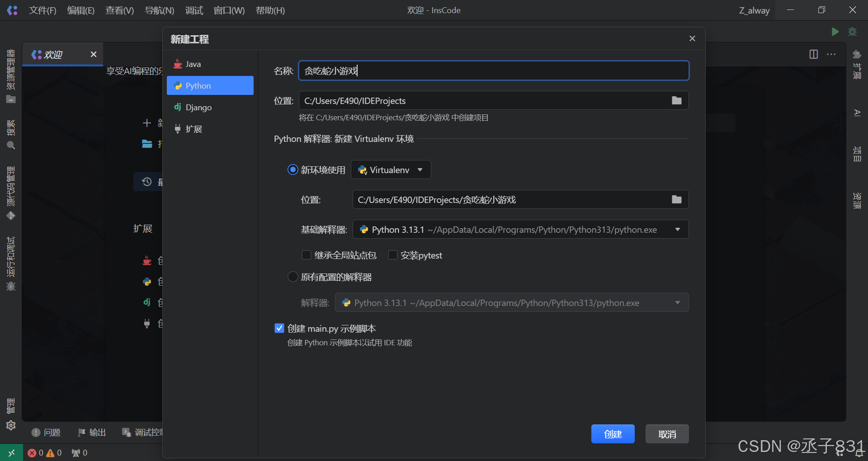Check the install pytest option

pos(393,255)
